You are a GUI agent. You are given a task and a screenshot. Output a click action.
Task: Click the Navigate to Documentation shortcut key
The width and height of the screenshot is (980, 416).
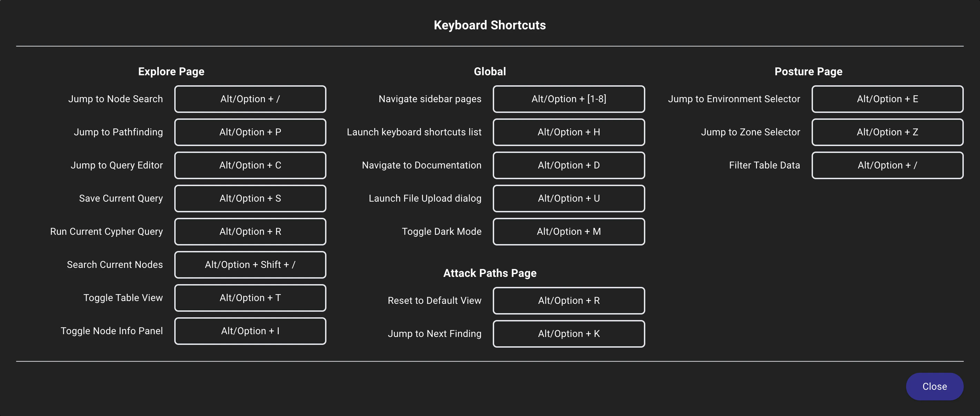pos(568,165)
